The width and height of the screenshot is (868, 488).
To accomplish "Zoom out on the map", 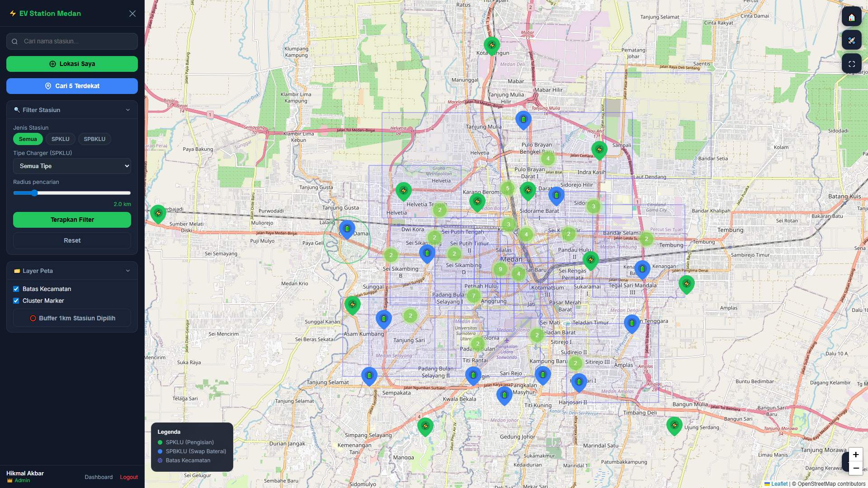I will (x=856, y=469).
